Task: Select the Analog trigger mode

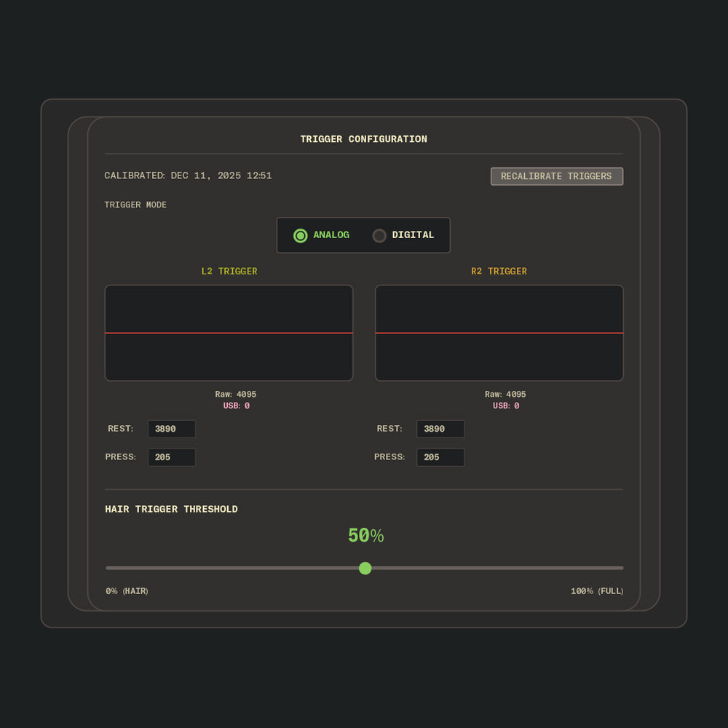Action: coord(321,235)
